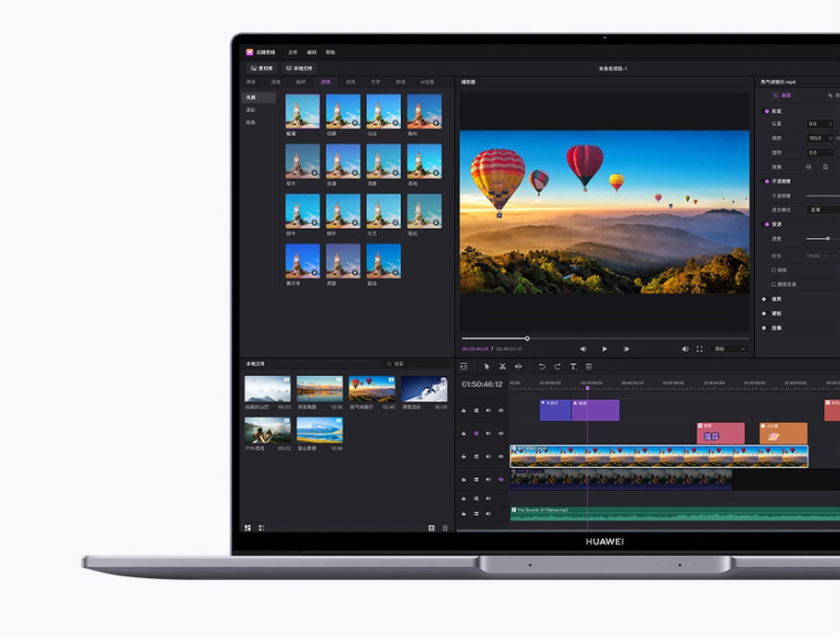Image resolution: width=840 pixels, height=640 pixels.
Task: Undo the last edit action
Action: (542, 366)
